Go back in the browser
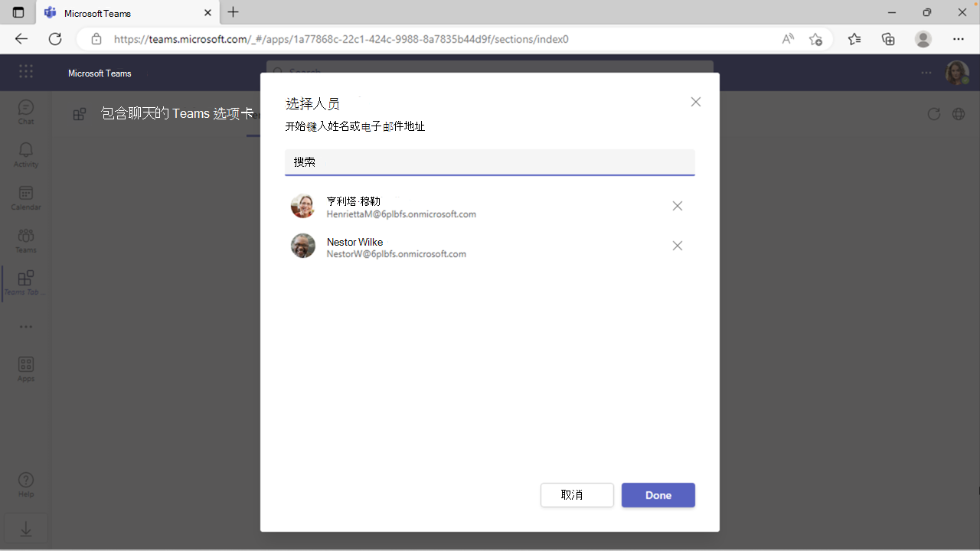 (21, 39)
